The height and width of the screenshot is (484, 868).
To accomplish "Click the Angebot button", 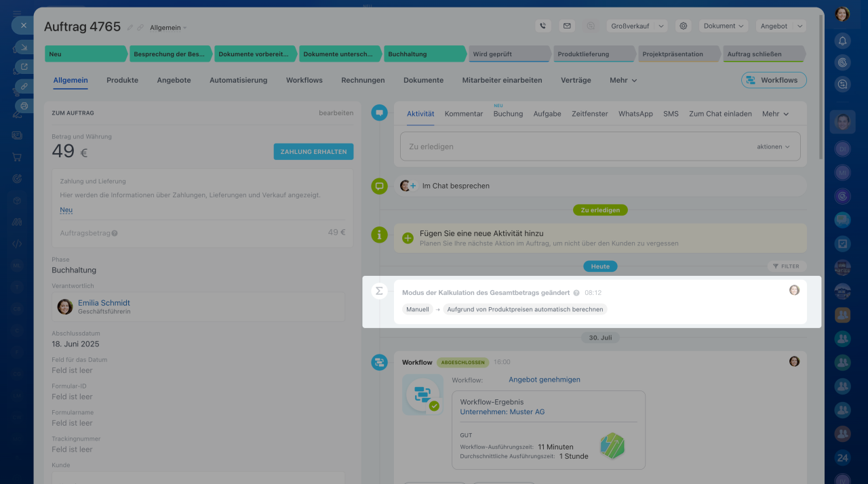I will tap(774, 26).
